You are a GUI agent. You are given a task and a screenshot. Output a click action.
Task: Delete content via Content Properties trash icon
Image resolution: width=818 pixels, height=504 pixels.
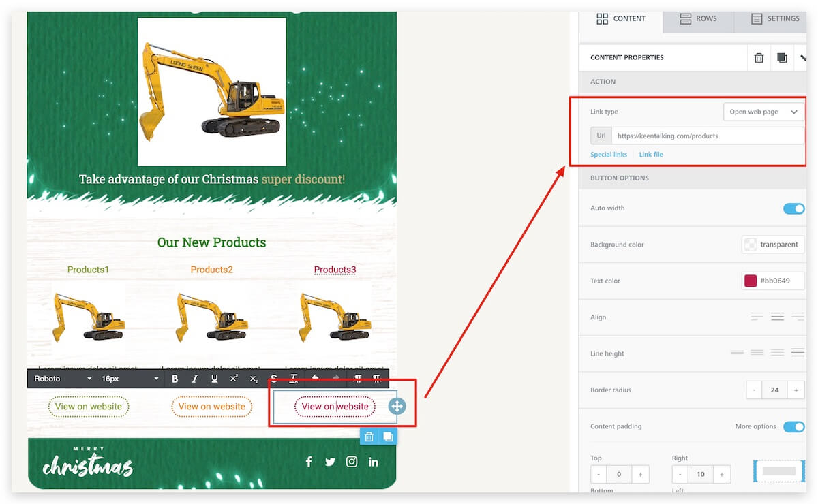pyautogui.click(x=759, y=58)
